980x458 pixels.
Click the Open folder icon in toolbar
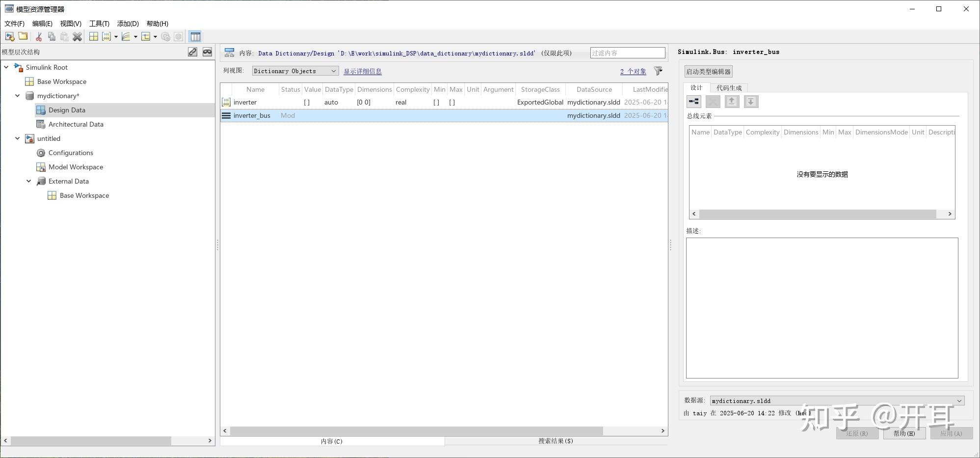23,36
